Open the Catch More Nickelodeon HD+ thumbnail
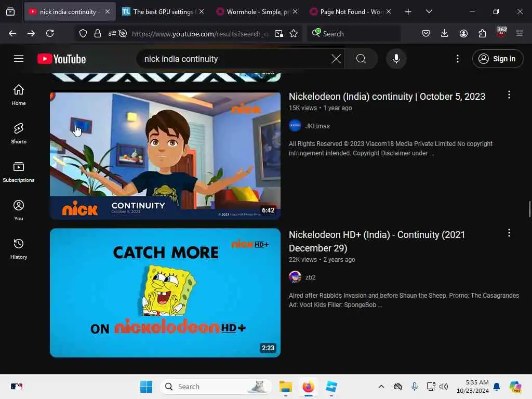532x399 pixels. click(165, 292)
